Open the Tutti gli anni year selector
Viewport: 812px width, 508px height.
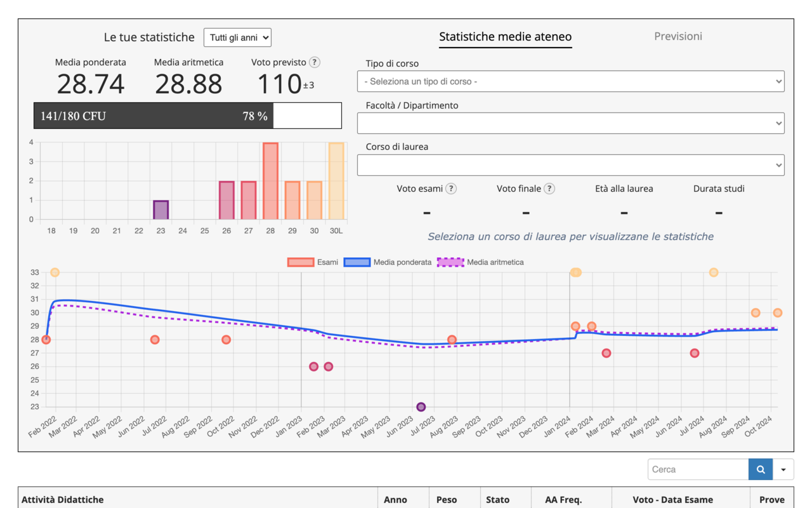pos(237,37)
